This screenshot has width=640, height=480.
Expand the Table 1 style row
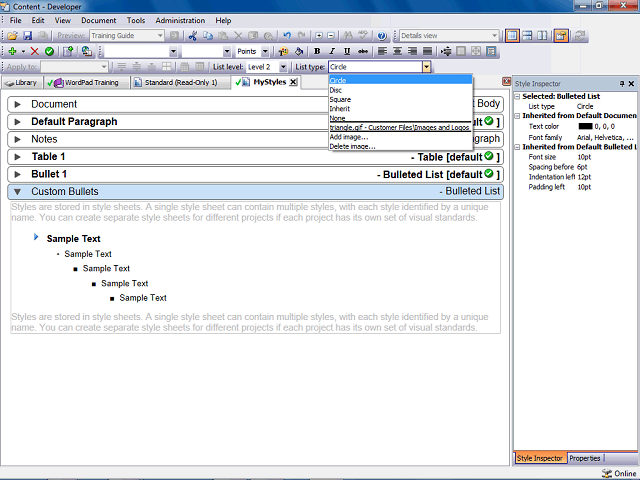pyautogui.click(x=17, y=157)
